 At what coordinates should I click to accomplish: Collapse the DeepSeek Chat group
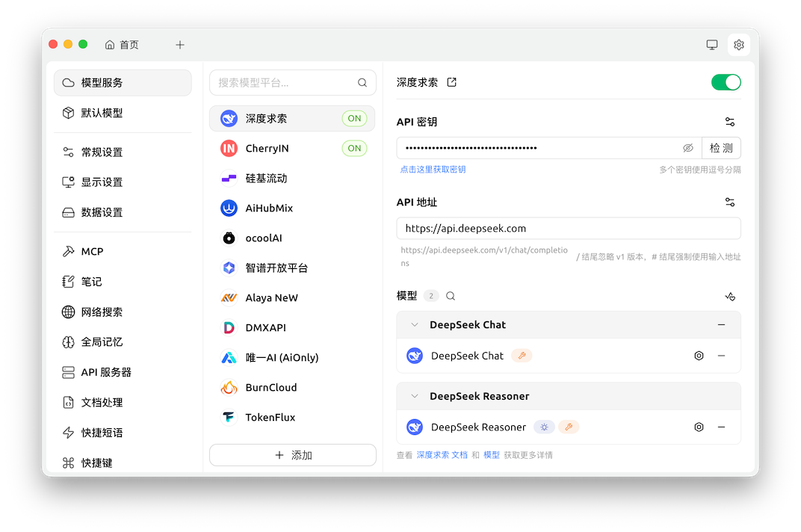tap(414, 325)
